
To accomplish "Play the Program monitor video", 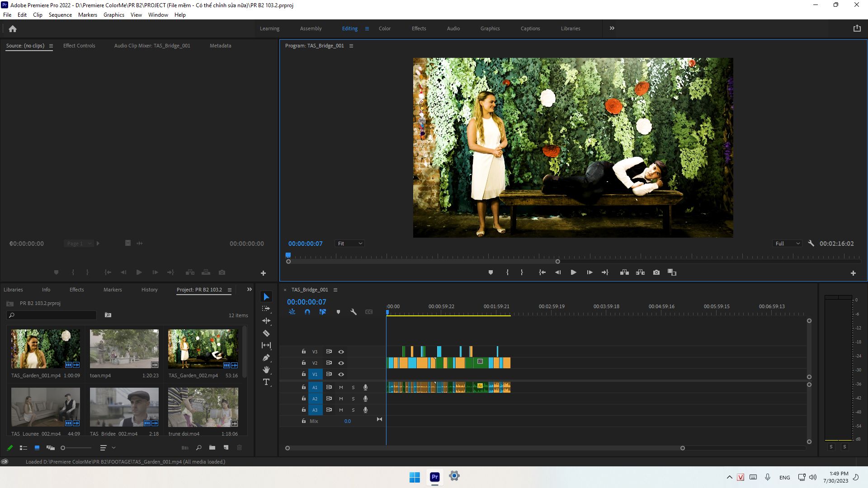I will pyautogui.click(x=573, y=272).
